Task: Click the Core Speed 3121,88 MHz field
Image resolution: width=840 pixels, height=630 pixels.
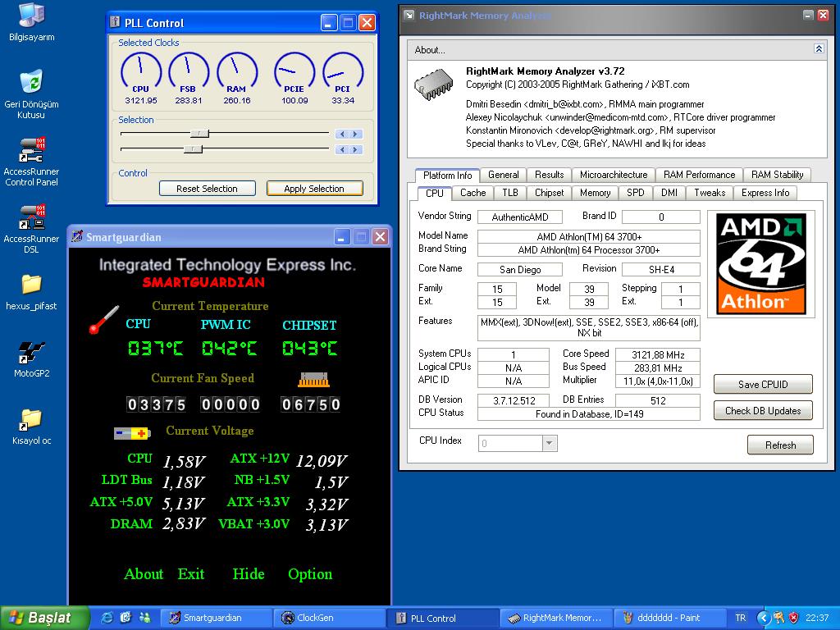Action: (658, 354)
